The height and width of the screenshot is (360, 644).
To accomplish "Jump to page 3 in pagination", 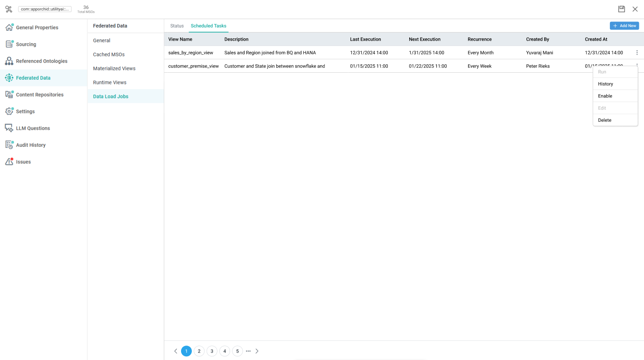I will pyautogui.click(x=212, y=351).
